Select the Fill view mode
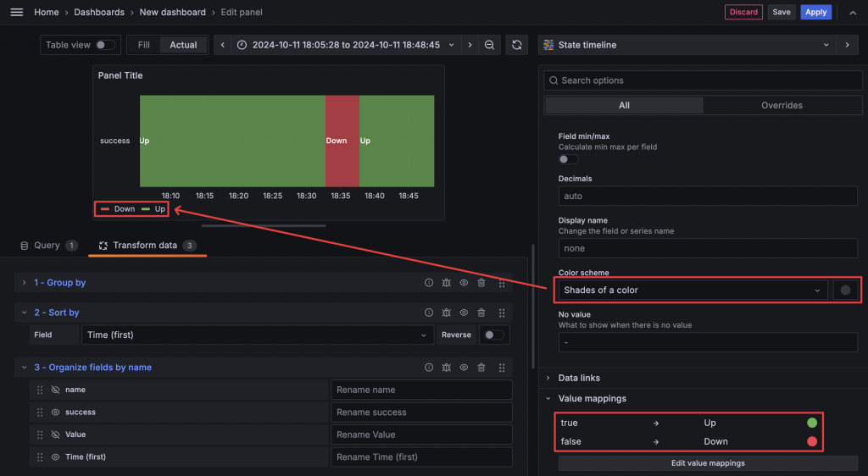Screen dimensions: 868x476 click(x=144, y=46)
